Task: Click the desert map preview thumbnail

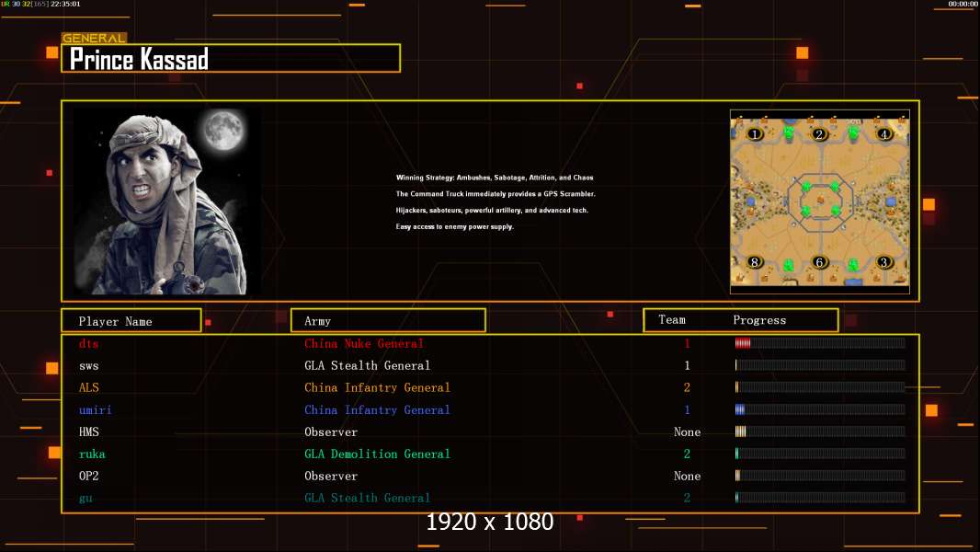Action: coord(820,201)
